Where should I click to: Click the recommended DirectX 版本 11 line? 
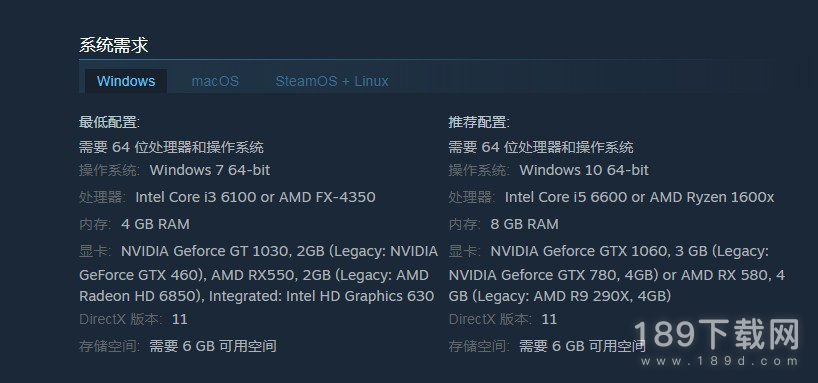click(x=503, y=319)
